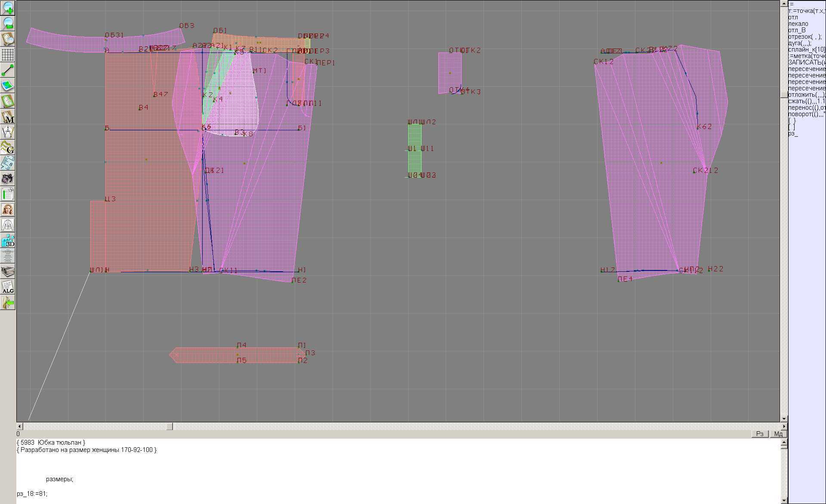Viewport: 826px width, 504px height.
Task: Click the Рз button
Action: 760,434
